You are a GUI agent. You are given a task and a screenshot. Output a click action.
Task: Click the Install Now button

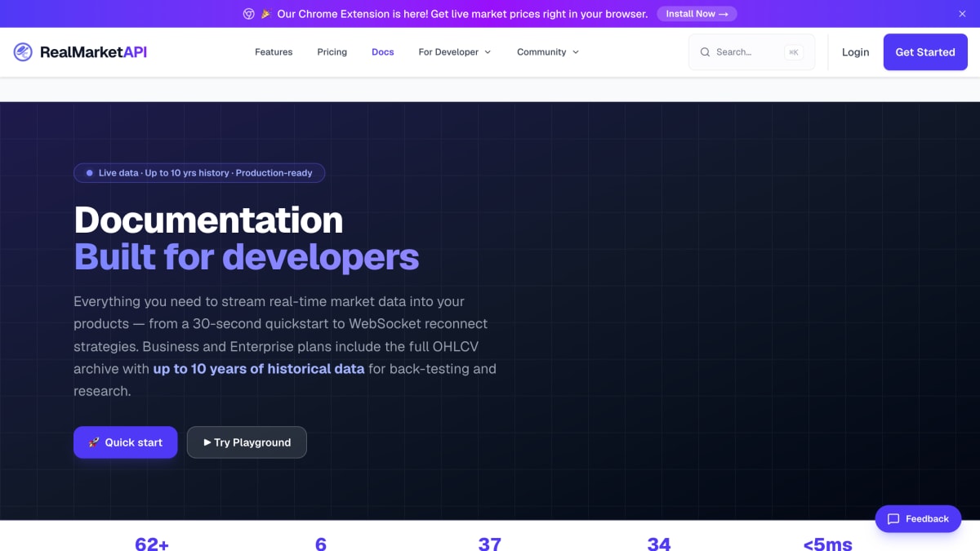coord(697,14)
